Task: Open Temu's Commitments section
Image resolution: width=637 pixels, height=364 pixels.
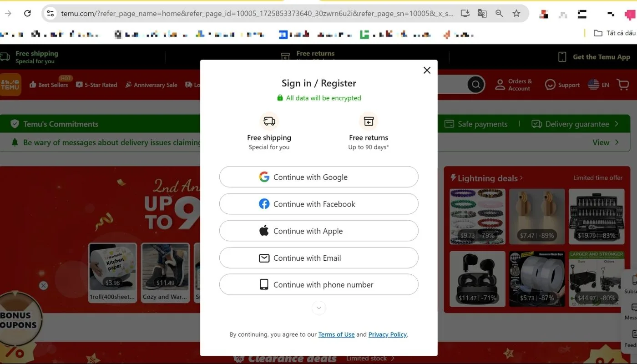Action: coord(55,124)
